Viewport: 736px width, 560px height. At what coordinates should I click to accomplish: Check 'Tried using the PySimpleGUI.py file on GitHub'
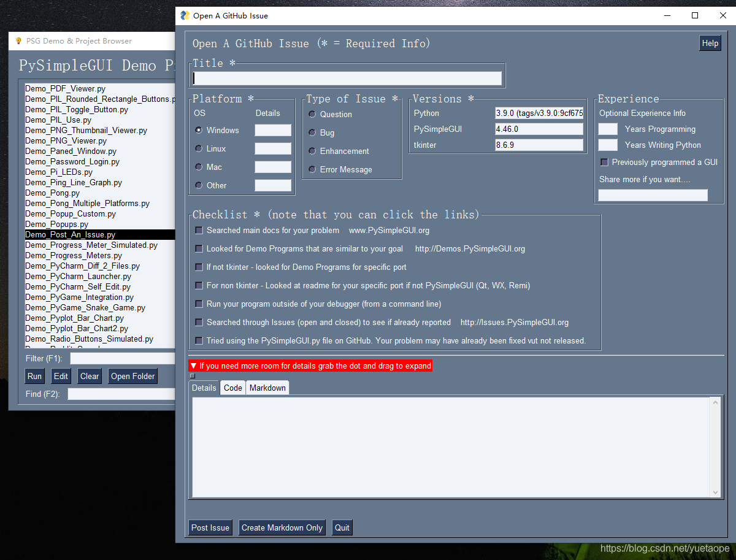(x=199, y=340)
